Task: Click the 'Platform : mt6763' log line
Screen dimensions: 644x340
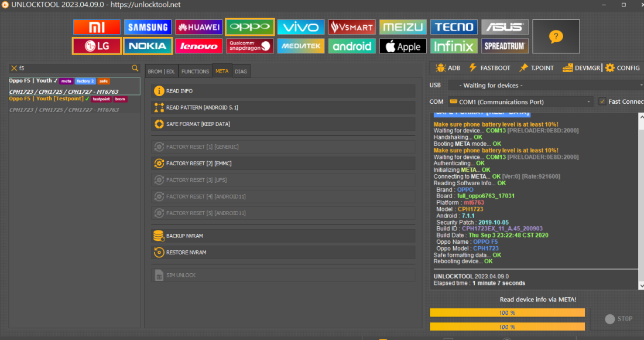Action: [460, 203]
